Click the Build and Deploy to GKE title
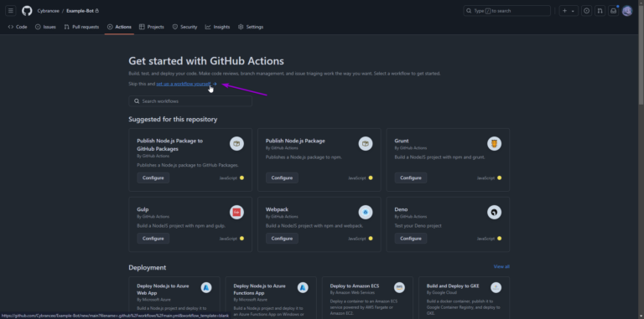This screenshot has width=644, height=319. [453, 286]
